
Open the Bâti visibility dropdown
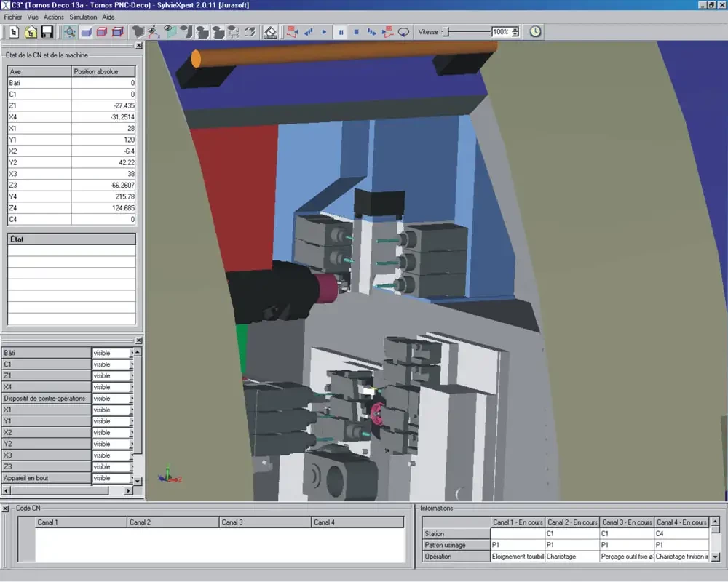(x=132, y=353)
